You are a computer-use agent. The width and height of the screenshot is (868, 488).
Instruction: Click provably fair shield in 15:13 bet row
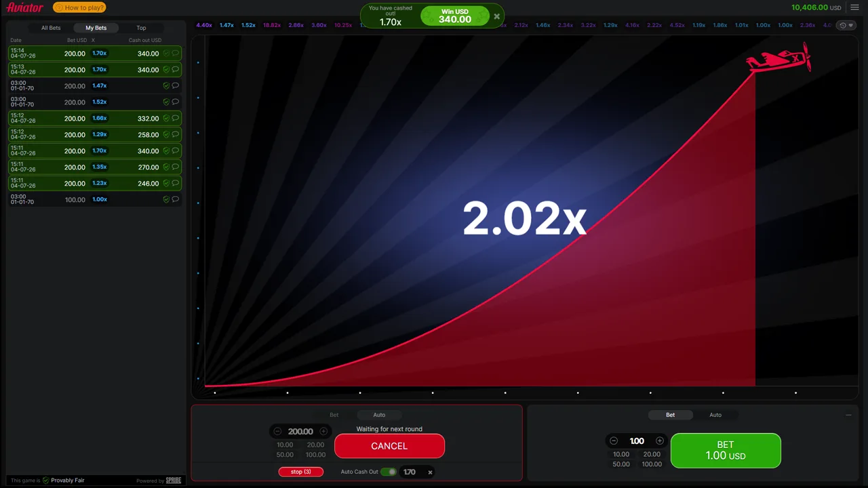166,69
